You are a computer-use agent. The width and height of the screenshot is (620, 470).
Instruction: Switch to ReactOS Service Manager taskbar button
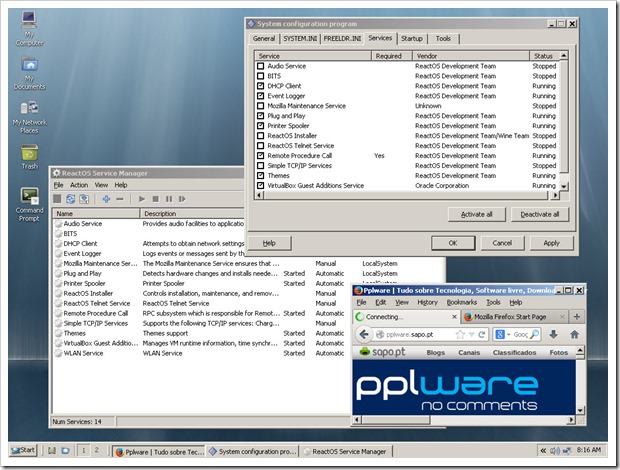click(x=346, y=451)
